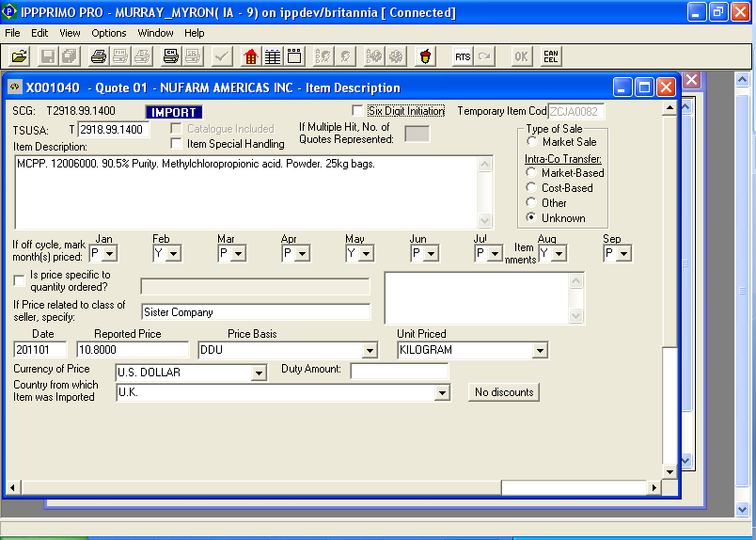Open the Currency of Price dropdown

(259, 373)
